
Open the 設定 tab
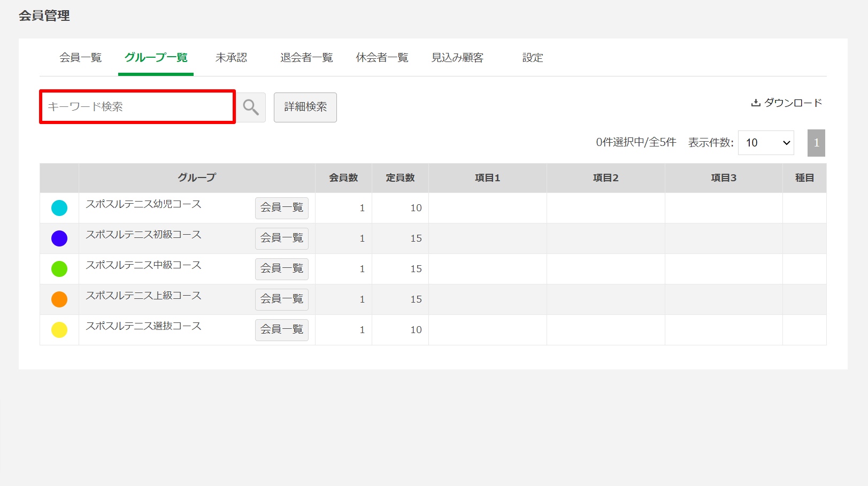click(x=533, y=58)
